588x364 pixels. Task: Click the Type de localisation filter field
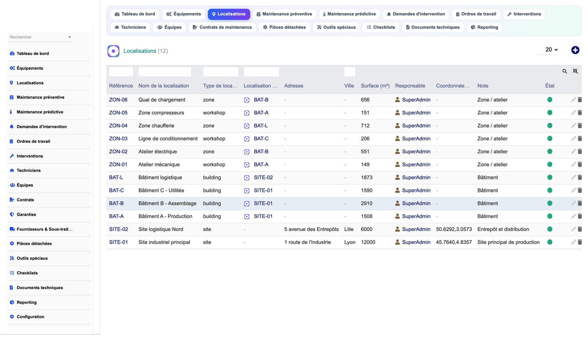coord(221,72)
